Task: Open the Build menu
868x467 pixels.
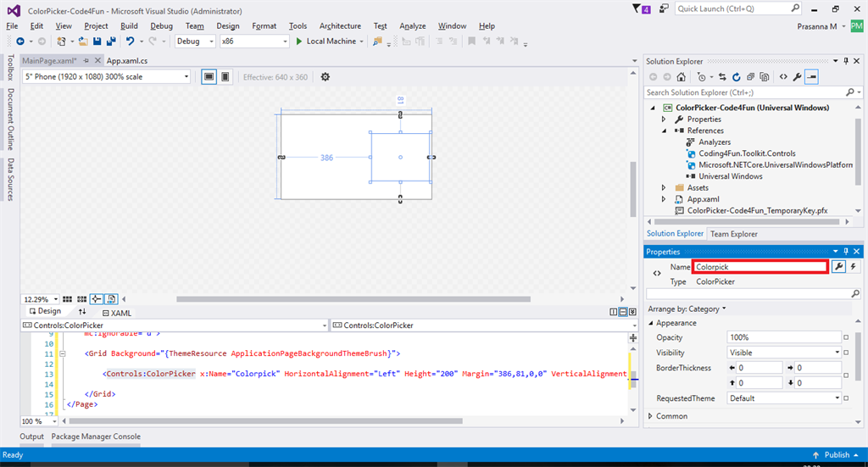Action: tap(129, 25)
